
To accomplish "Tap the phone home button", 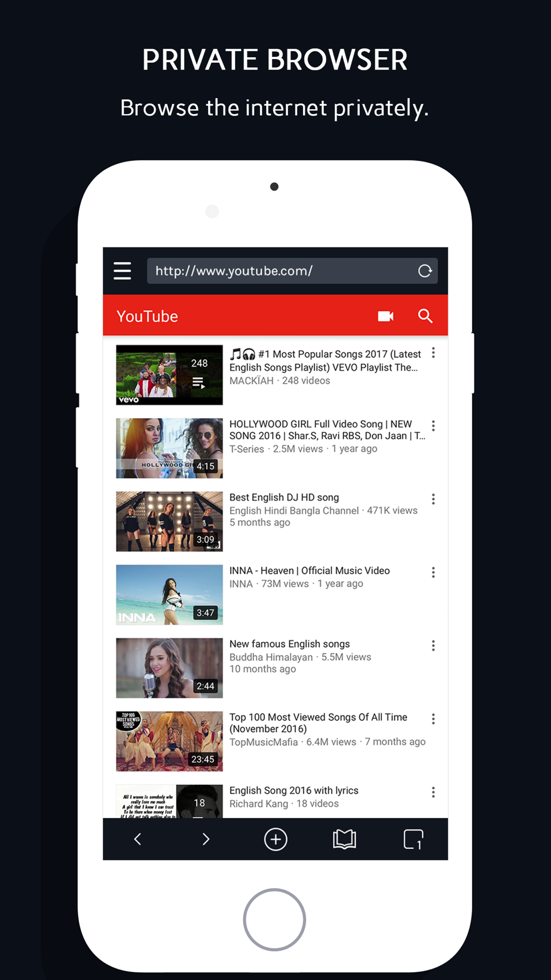I will tap(274, 919).
